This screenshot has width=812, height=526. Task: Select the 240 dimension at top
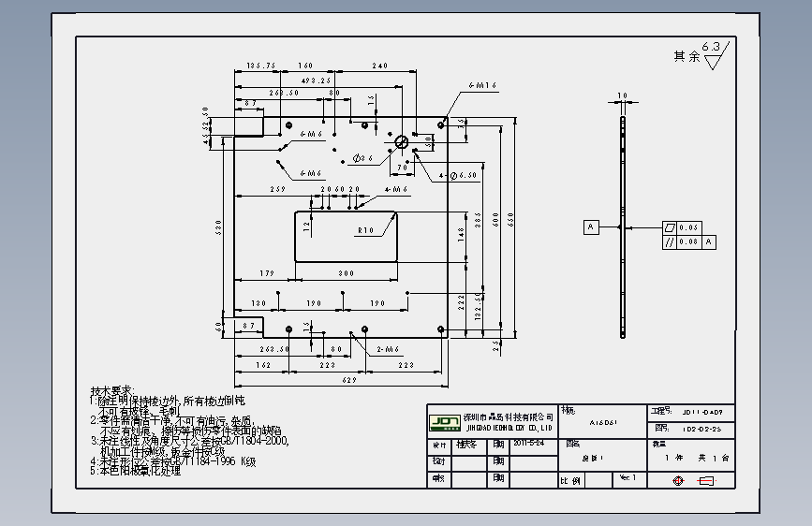[x=379, y=66]
